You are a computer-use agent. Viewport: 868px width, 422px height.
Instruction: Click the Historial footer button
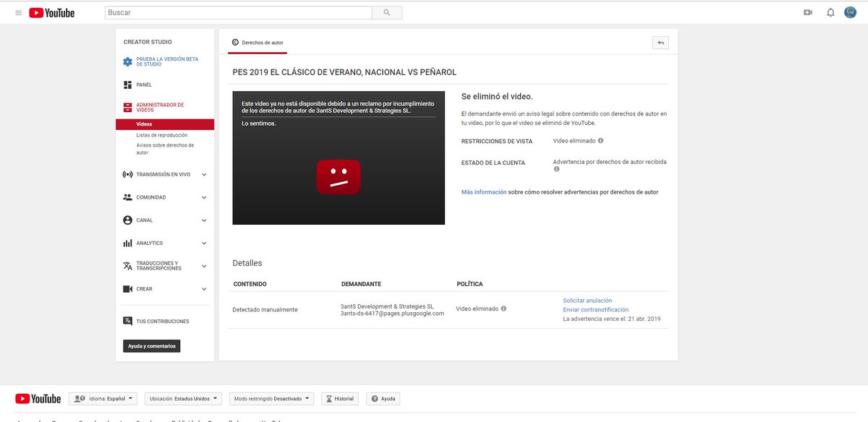tap(340, 399)
